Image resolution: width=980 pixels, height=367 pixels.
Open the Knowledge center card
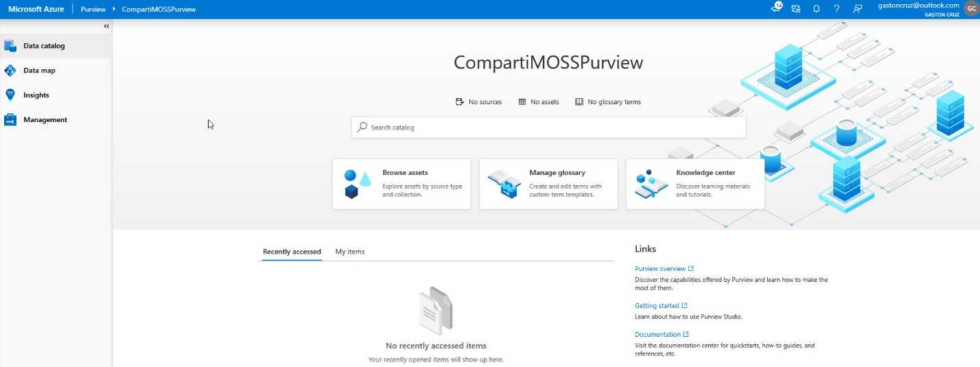[695, 184]
